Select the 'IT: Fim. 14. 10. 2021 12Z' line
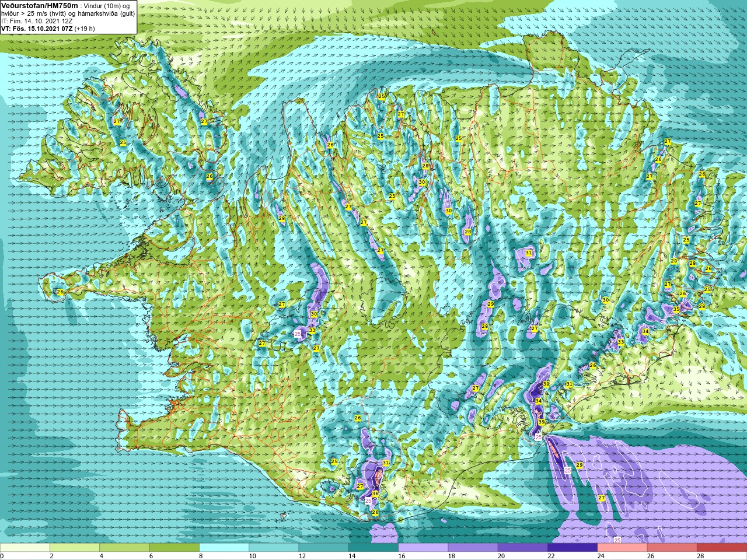The height and width of the screenshot is (560, 747). click(x=37, y=21)
